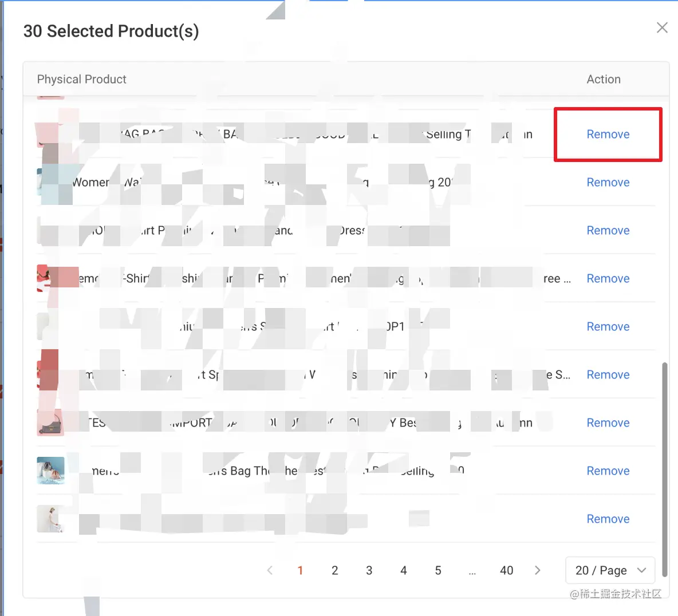Open the beach bag product thumbnail
678x616 pixels.
click(50, 471)
